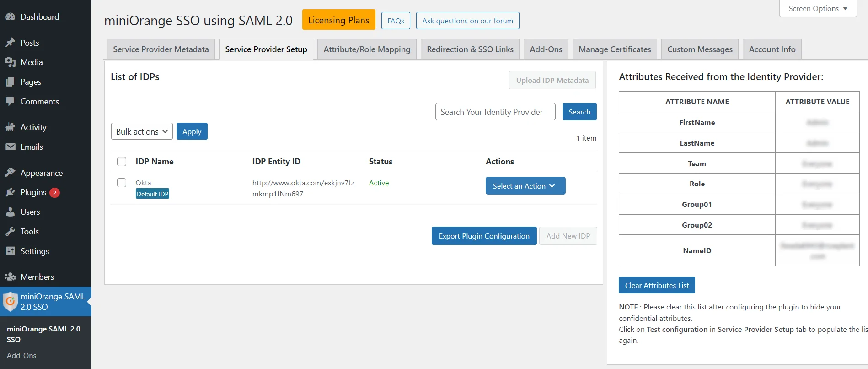
Task: Open the FAQs link
Action: point(396,21)
